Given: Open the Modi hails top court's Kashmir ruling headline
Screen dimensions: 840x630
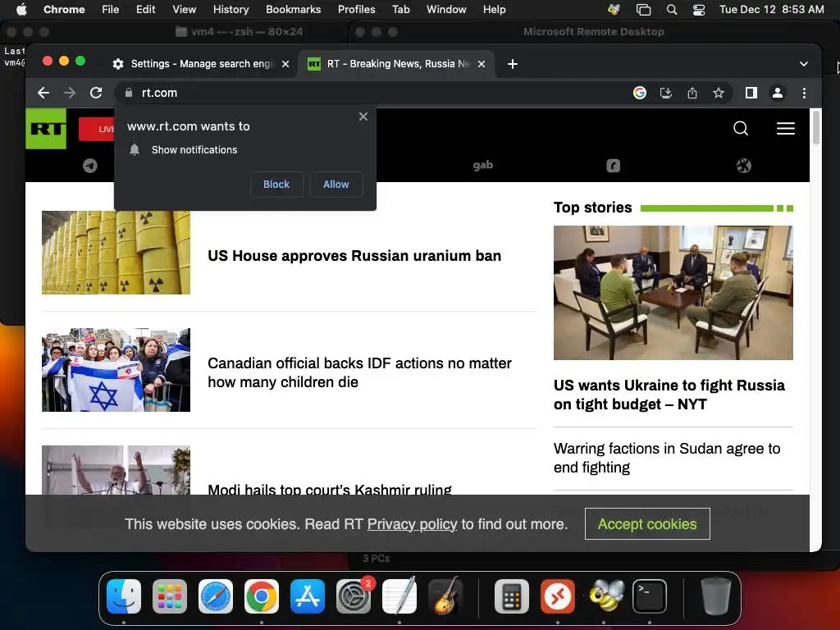Looking at the screenshot, I should coord(330,489).
